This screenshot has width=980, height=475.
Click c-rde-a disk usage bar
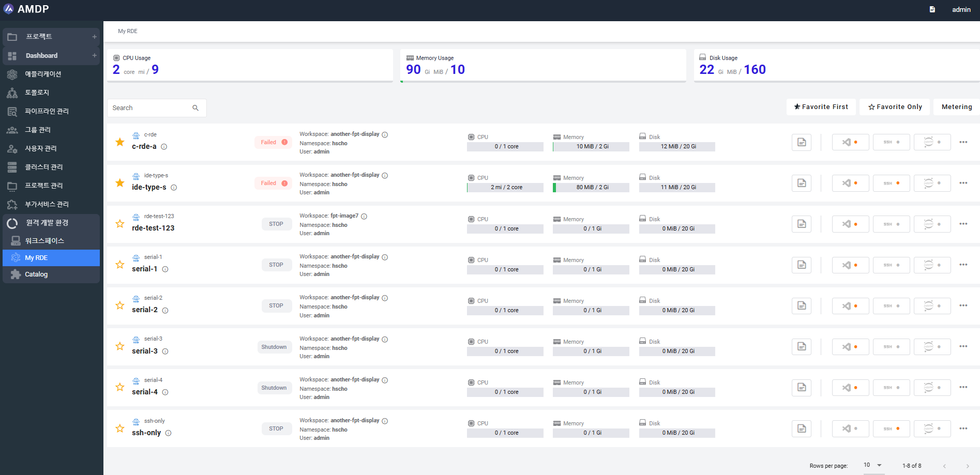click(677, 147)
